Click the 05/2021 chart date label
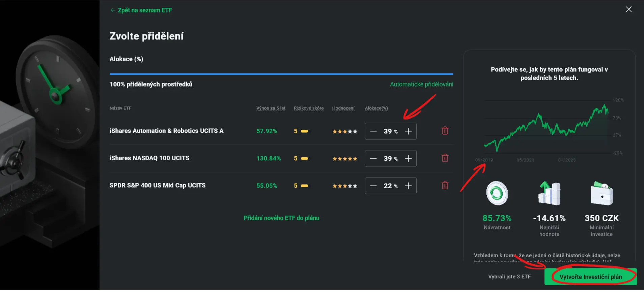 [525, 160]
